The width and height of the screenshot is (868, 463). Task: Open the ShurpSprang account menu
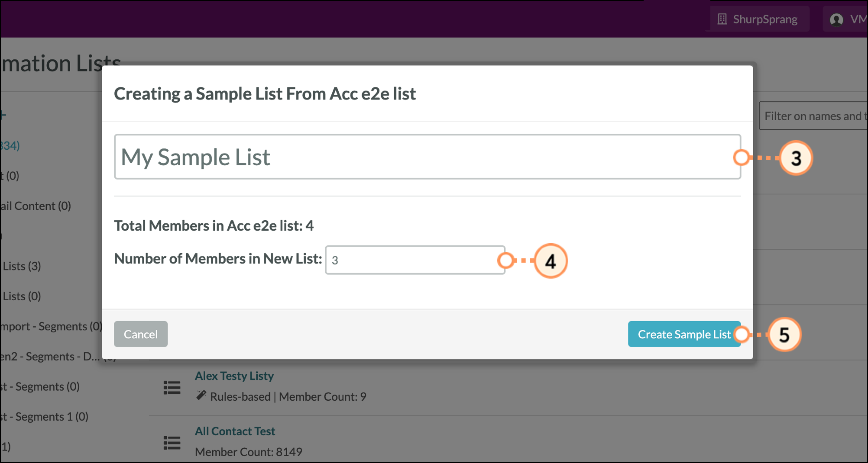pyautogui.click(x=759, y=19)
